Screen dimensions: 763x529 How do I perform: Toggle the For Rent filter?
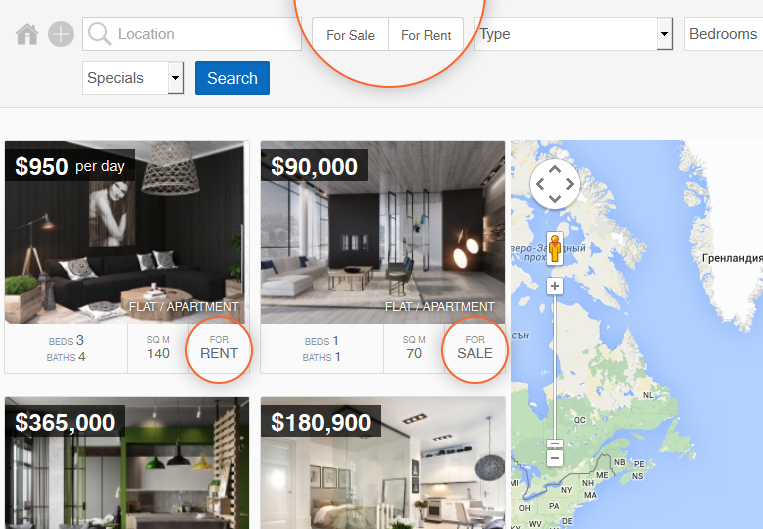[x=426, y=35]
